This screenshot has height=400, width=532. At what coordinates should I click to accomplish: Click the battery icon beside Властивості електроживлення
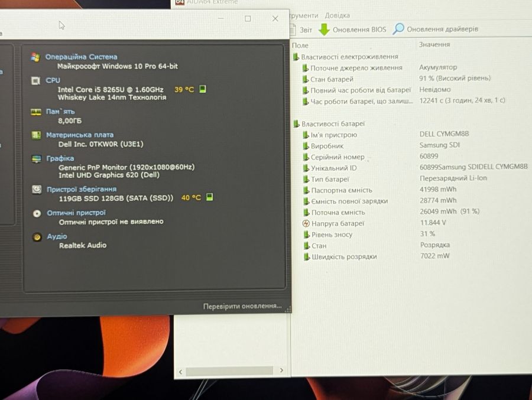(296, 57)
